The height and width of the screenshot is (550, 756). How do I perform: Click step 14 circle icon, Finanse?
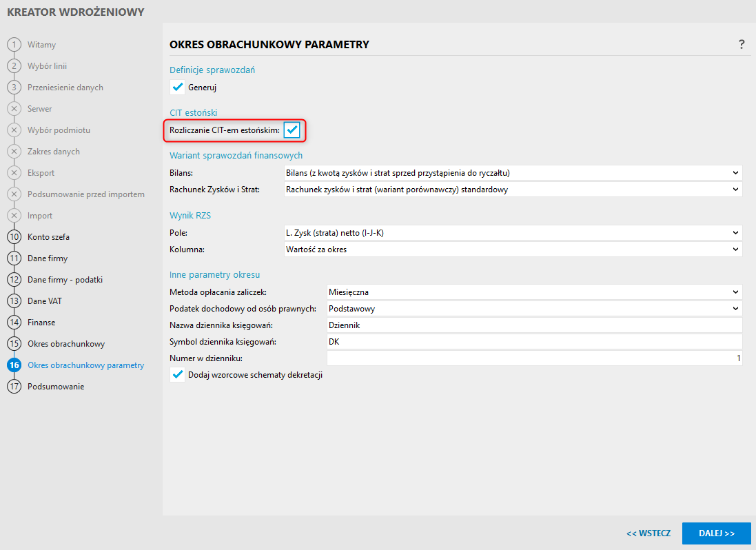pyautogui.click(x=14, y=323)
